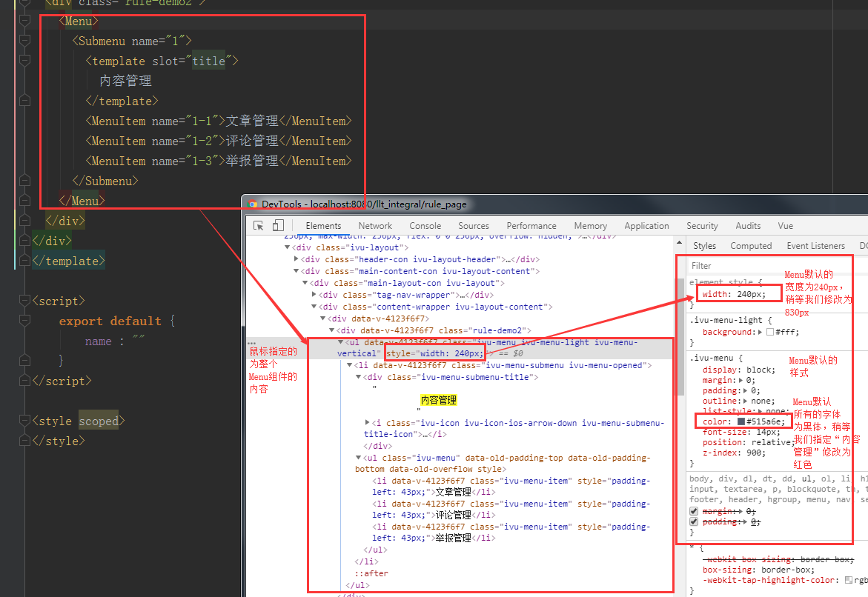The height and width of the screenshot is (597, 868).
Task: Switch to the Application tab
Action: click(x=646, y=226)
